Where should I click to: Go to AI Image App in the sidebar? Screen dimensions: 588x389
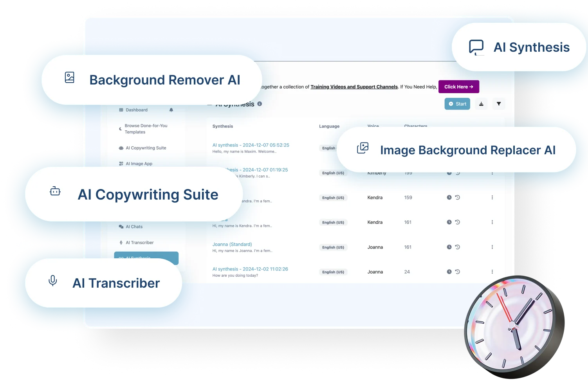(x=139, y=164)
